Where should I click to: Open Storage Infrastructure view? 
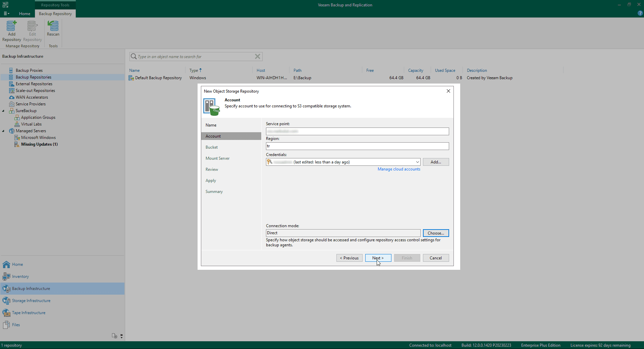[x=31, y=301]
